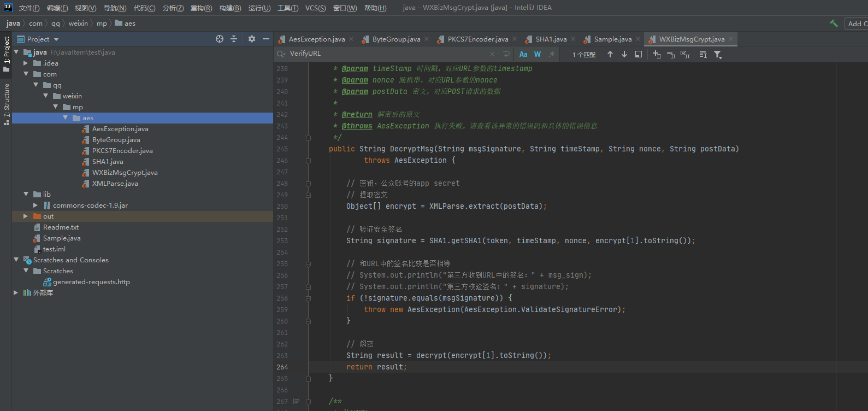Toggle whole Words (W) option

click(538, 54)
